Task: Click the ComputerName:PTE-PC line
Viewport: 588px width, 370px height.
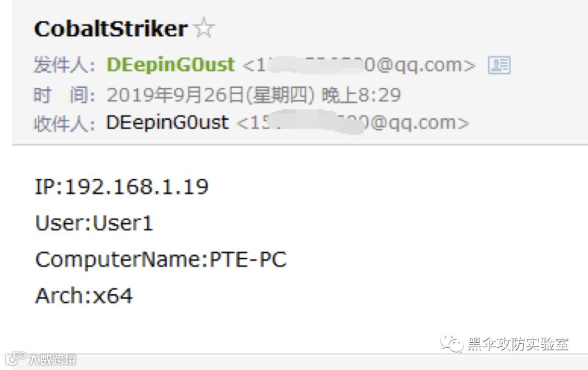Action: 161,259
